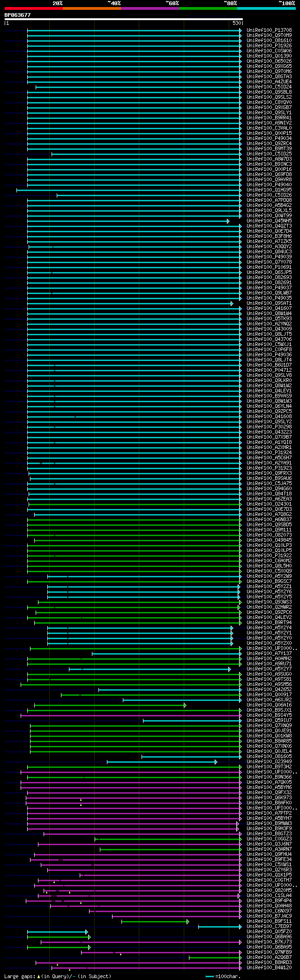Open the UniRef100_P31923 entry
Screen dimensions: 300x980
coord(269,468)
